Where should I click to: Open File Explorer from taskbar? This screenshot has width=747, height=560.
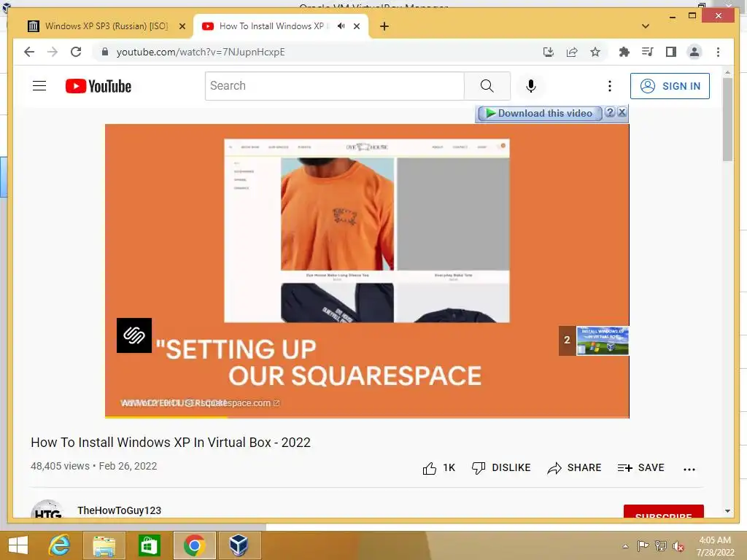104,545
